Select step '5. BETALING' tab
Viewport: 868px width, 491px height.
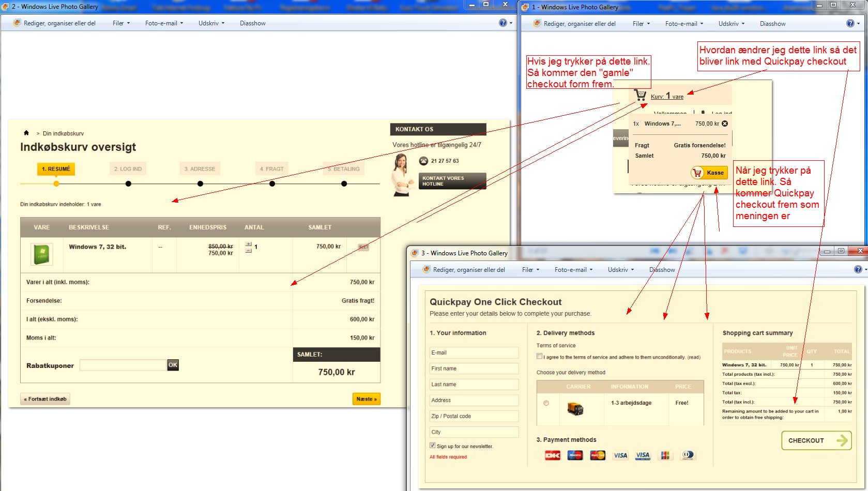(344, 169)
